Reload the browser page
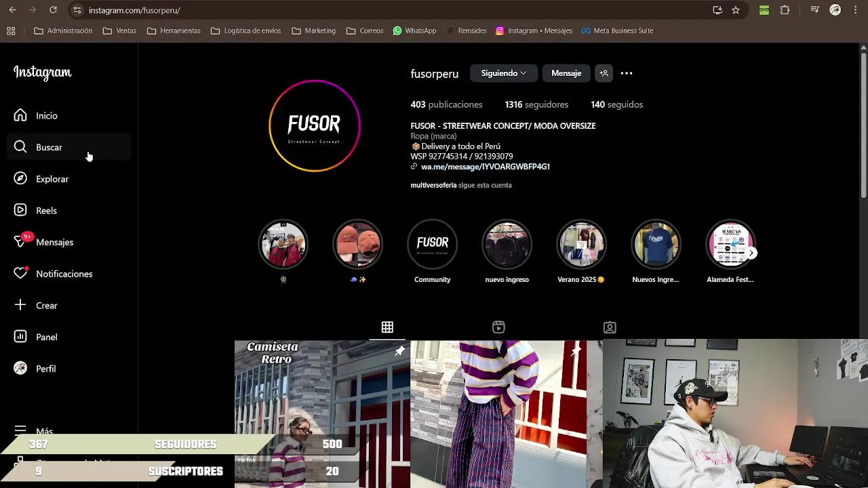Screen dimensions: 868x488 (x=53, y=10)
